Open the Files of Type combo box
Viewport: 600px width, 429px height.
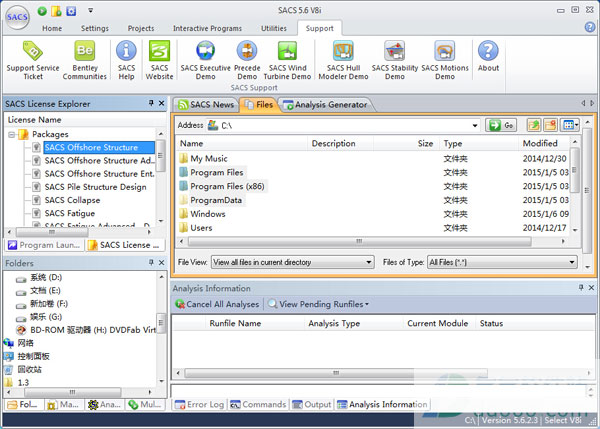[x=502, y=262]
